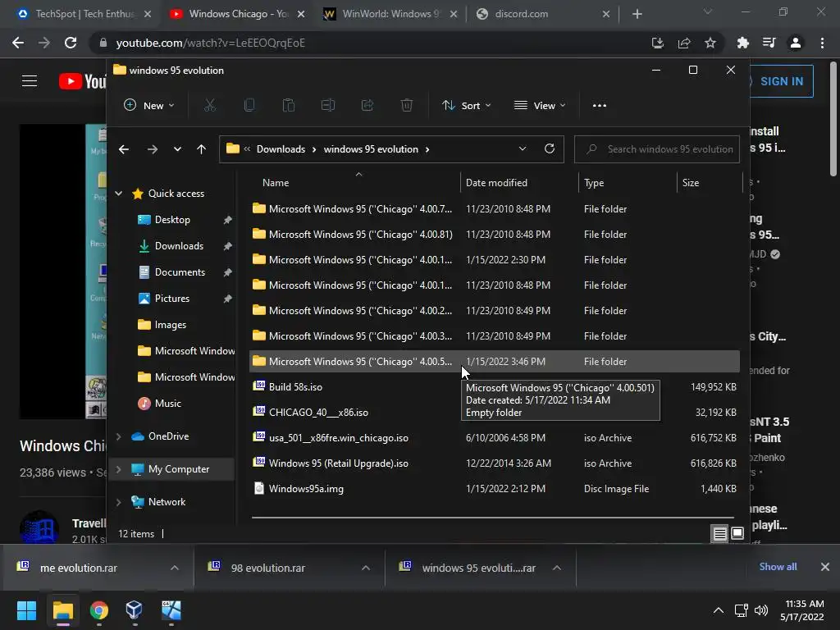Expand address bar history dropdown
Image resolution: width=840 pixels, height=630 pixels.
tap(523, 149)
